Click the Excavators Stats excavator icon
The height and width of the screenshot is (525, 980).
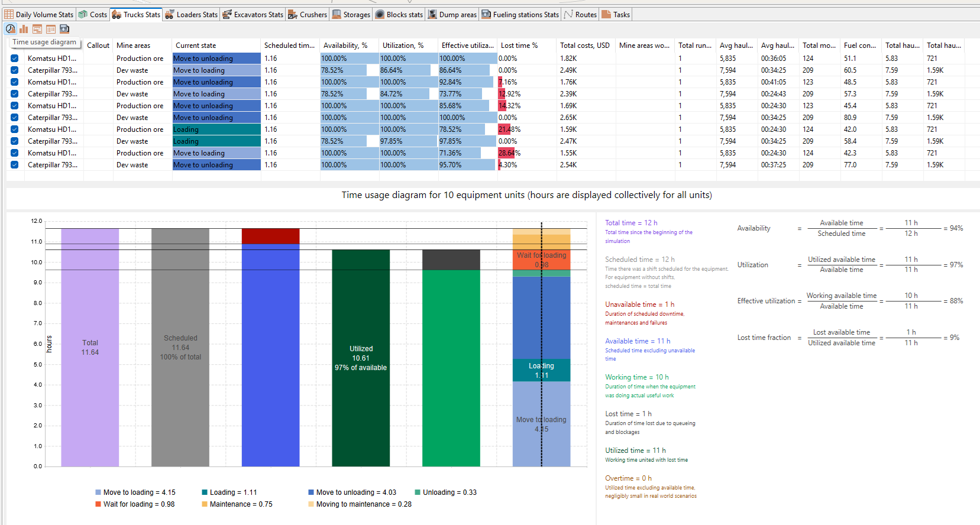(x=227, y=14)
